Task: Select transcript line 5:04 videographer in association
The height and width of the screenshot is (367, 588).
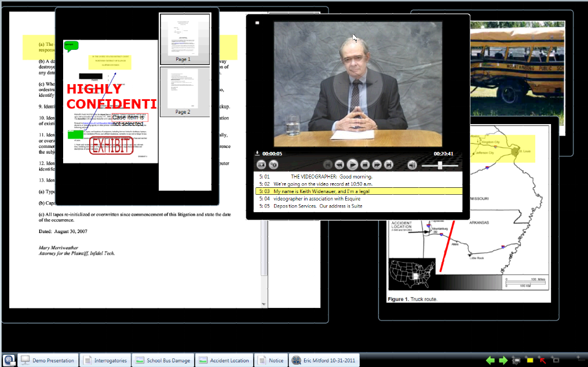Action: click(x=358, y=198)
